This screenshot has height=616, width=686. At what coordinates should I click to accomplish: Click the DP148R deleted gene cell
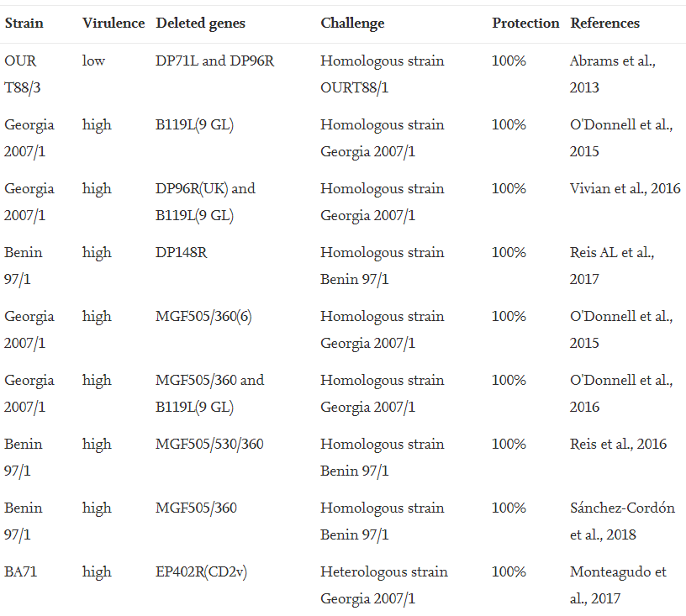pos(182,252)
